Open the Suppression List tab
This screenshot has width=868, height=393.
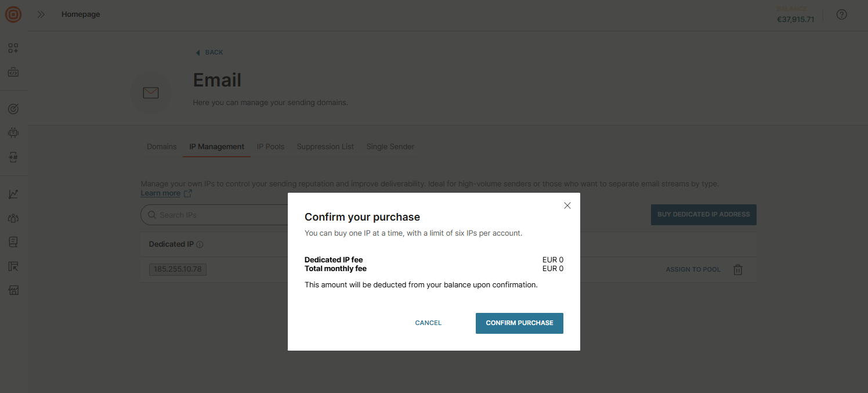coord(325,146)
